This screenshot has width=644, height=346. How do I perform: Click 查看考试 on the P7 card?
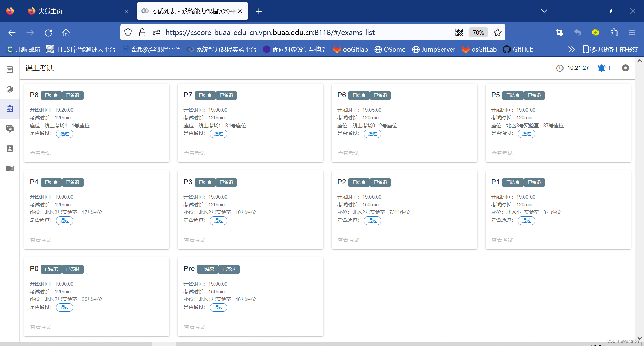coord(195,153)
